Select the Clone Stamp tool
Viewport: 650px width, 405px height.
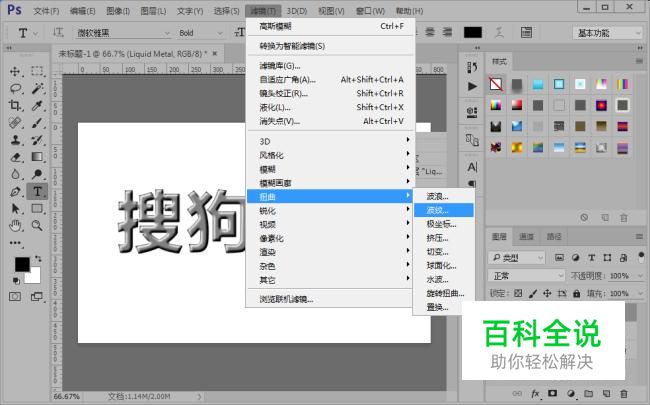[x=15, y=140]
